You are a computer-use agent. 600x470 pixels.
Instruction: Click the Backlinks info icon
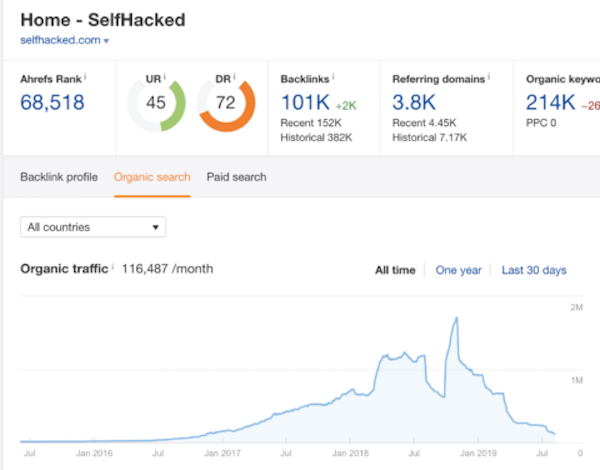pos(333,76)
